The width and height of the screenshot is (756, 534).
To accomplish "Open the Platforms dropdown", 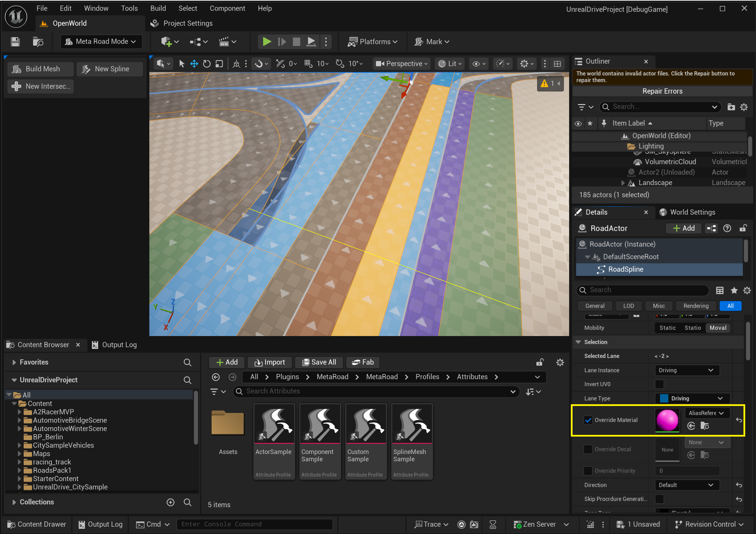I will (373, 42).
